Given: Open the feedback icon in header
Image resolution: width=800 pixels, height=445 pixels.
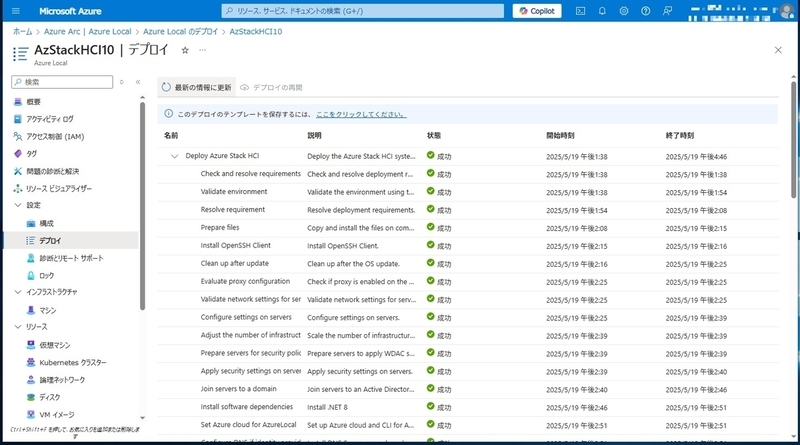Looking at the screenshot, I should click(667, 11).
